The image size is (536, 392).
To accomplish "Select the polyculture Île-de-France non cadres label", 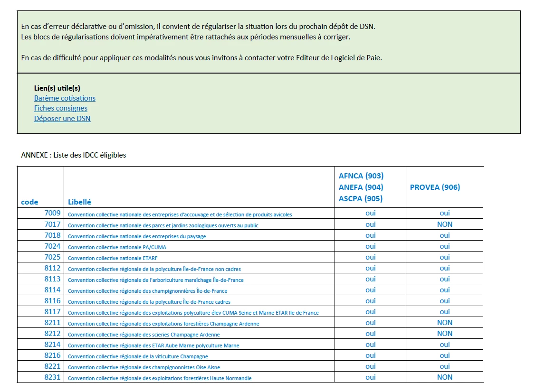I will click(x=154, y=269).
